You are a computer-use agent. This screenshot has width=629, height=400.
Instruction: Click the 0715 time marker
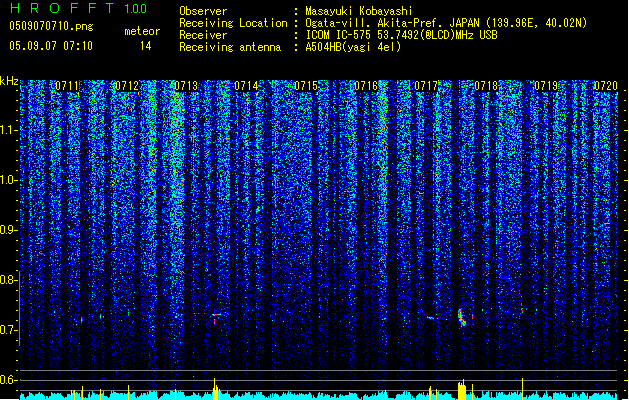(x=306, y=86)
